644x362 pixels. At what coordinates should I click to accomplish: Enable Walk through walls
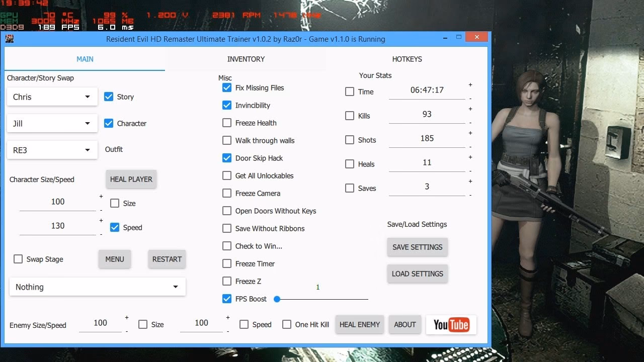pos(227,140)
